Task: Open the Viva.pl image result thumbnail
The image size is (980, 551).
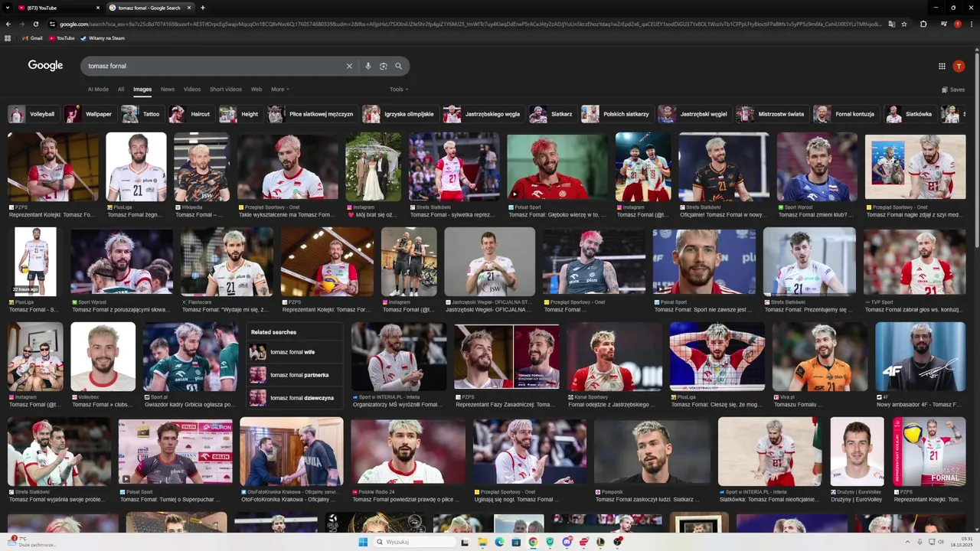Action: [x=820, y=357]
